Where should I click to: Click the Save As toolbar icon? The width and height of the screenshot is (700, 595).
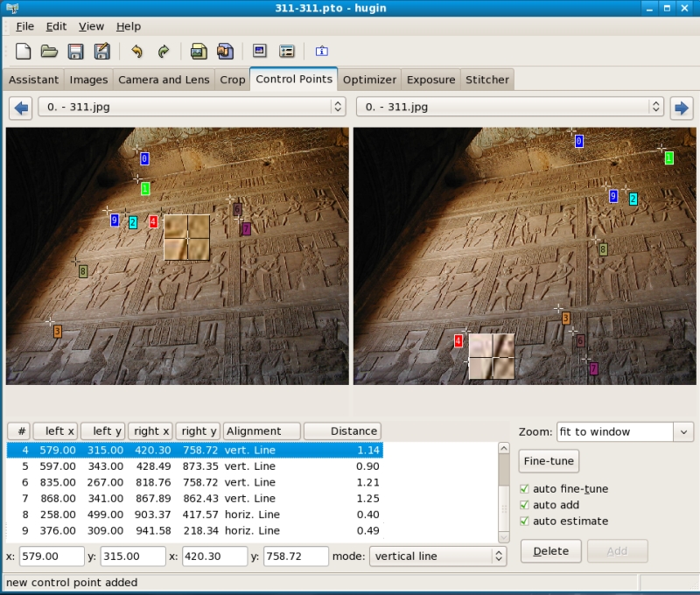point(101,52)
